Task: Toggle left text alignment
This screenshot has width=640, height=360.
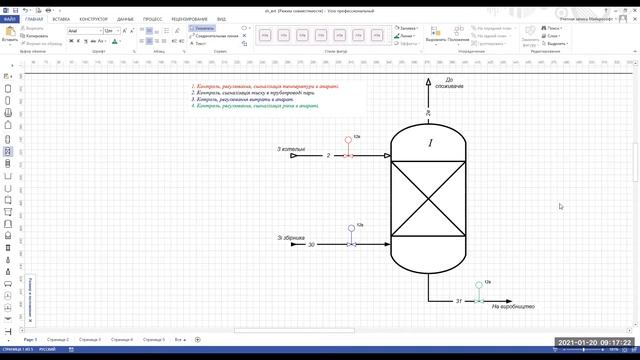Action: point(142,41)
